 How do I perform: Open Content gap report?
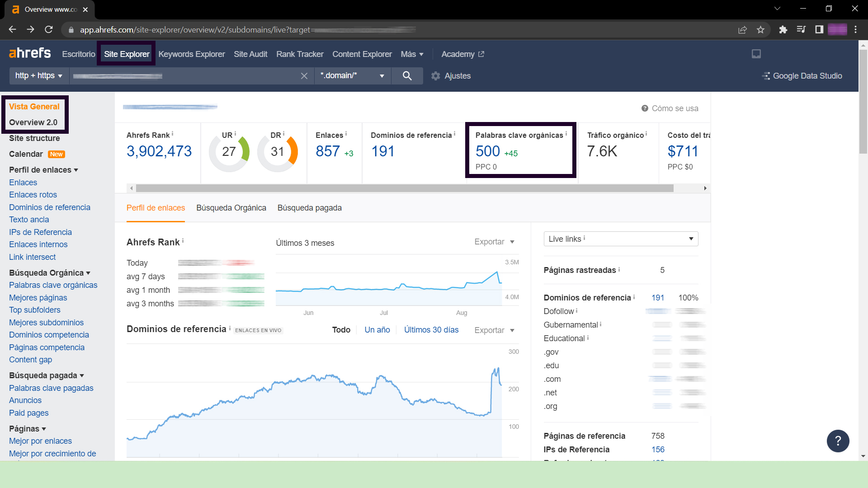(31, 360)
